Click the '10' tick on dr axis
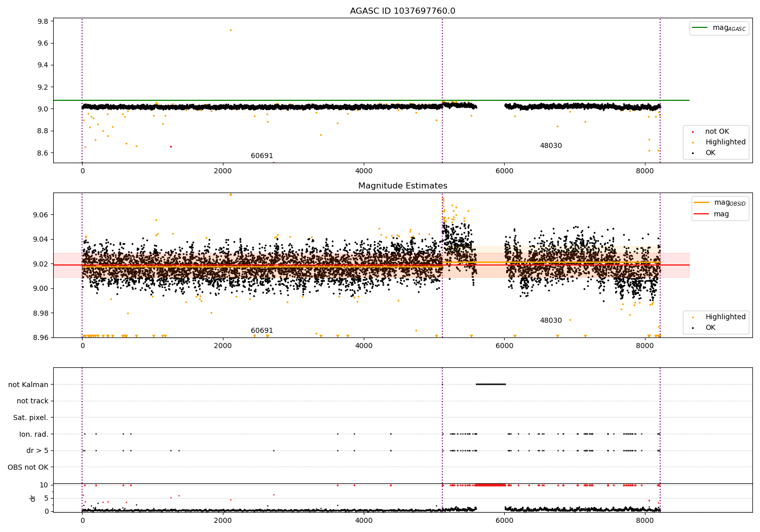The height and width of the screenshot is (532, 760). tap(44, 485)
